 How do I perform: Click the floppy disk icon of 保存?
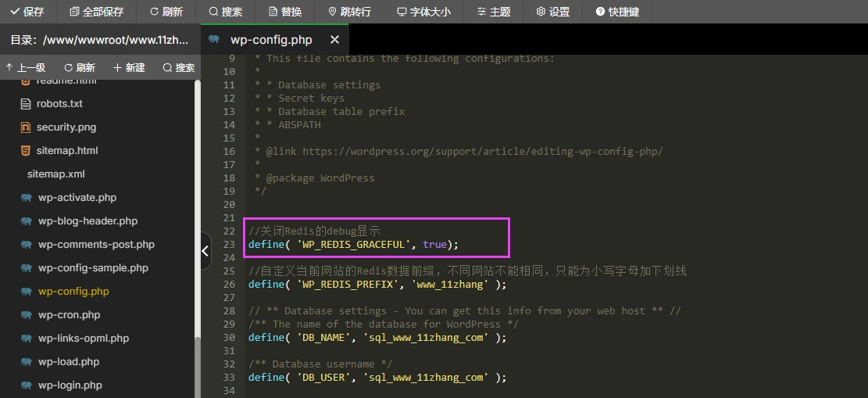click(x=16, y=12)
